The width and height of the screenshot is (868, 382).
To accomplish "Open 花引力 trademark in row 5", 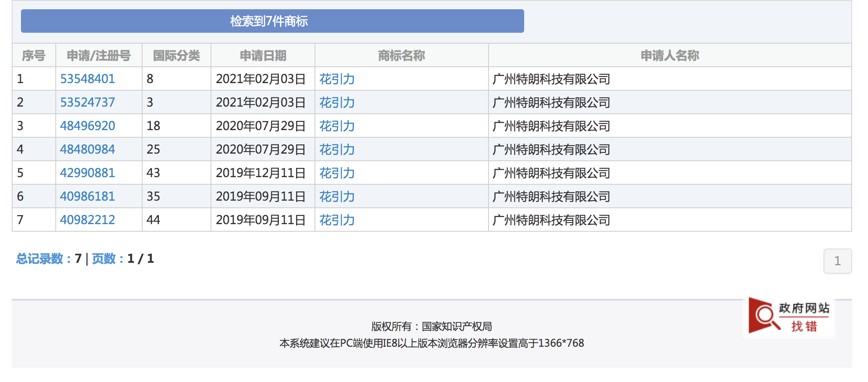I will [337, 173].
